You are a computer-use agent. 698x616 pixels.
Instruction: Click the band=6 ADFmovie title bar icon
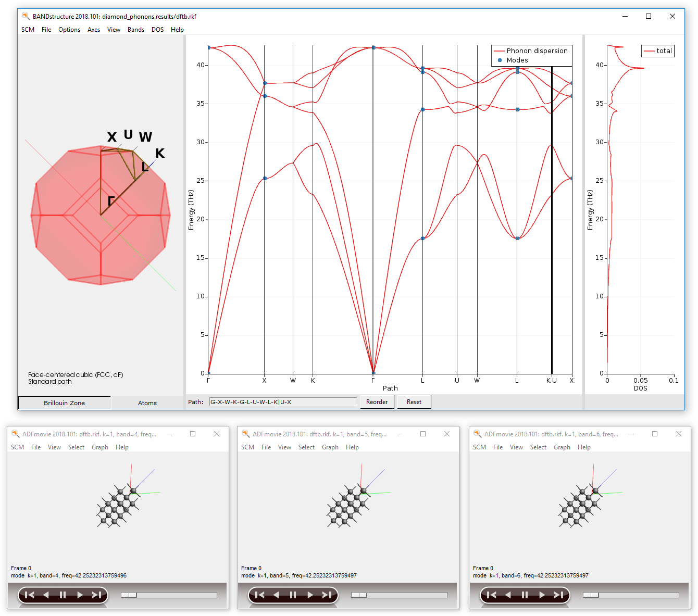tap(477, 434)
